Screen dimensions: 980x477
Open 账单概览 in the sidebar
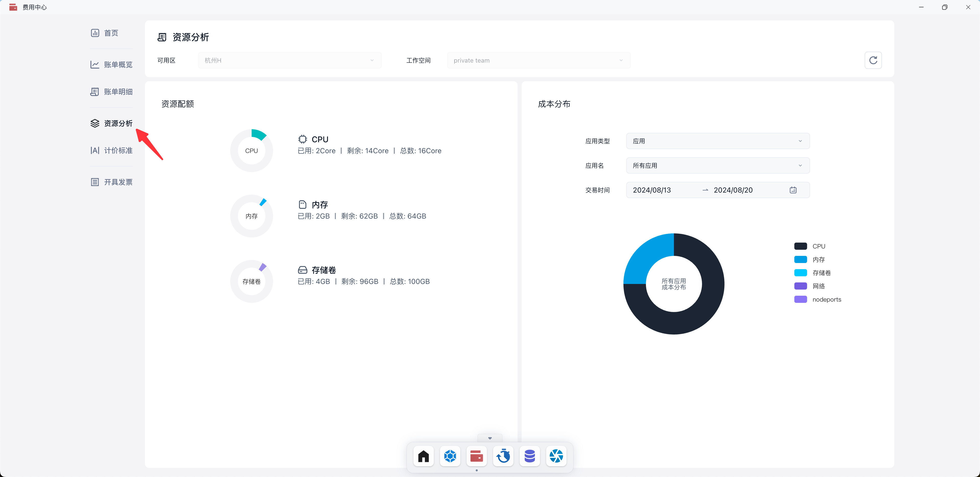click(x=111, y=65)
